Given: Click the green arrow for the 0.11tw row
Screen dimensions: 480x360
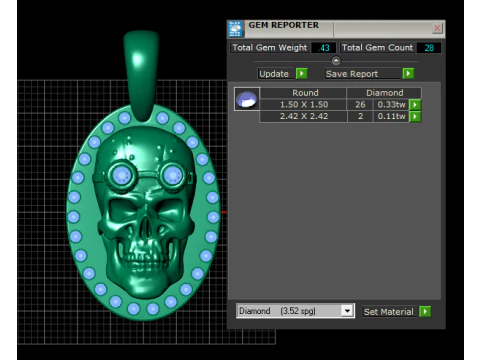Looking at the screenshot, I should 415,116.
